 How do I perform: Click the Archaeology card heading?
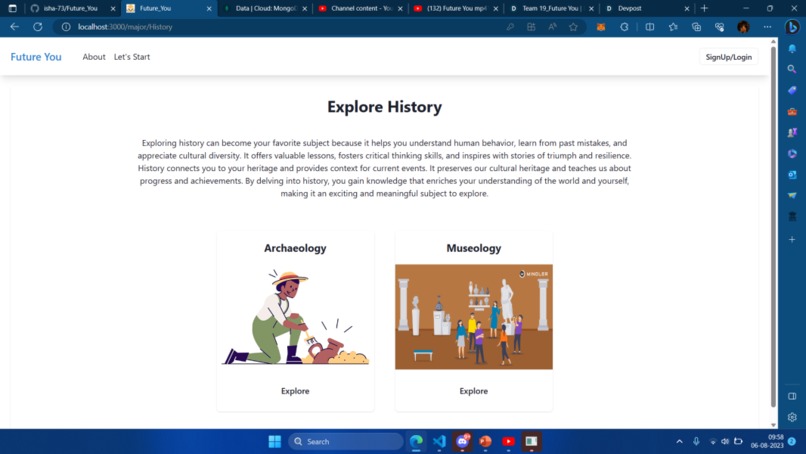tap(295, 248)
